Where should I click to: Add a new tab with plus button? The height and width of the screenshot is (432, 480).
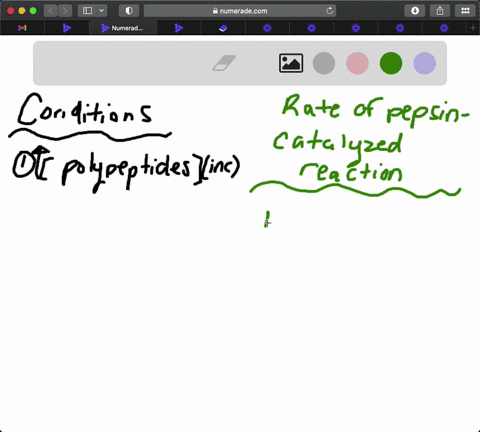click(x=473, y=28)
